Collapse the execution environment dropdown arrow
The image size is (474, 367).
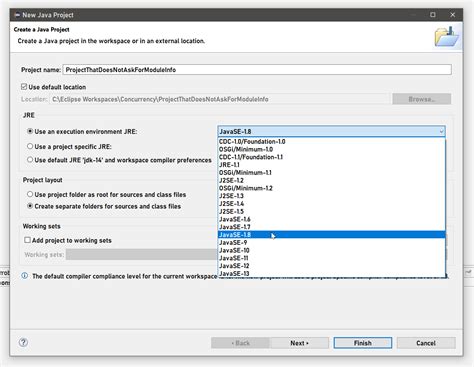click(x=441, y=131)
